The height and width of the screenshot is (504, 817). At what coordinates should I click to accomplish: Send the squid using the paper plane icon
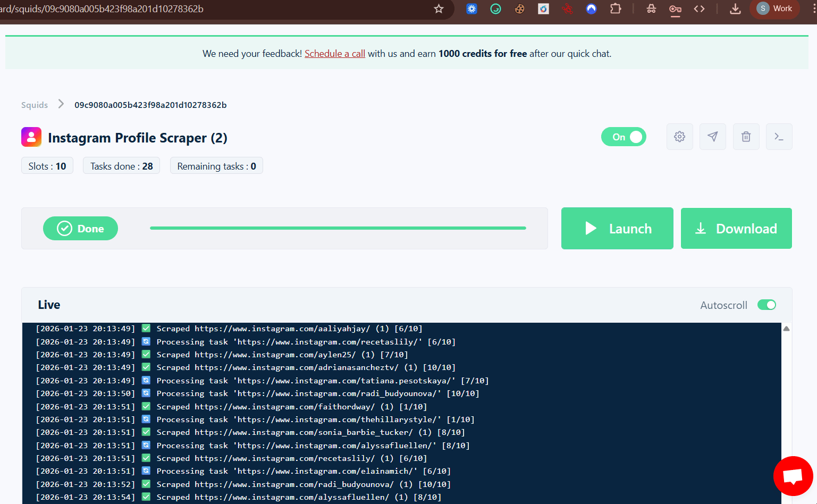[x=713, y=137]
